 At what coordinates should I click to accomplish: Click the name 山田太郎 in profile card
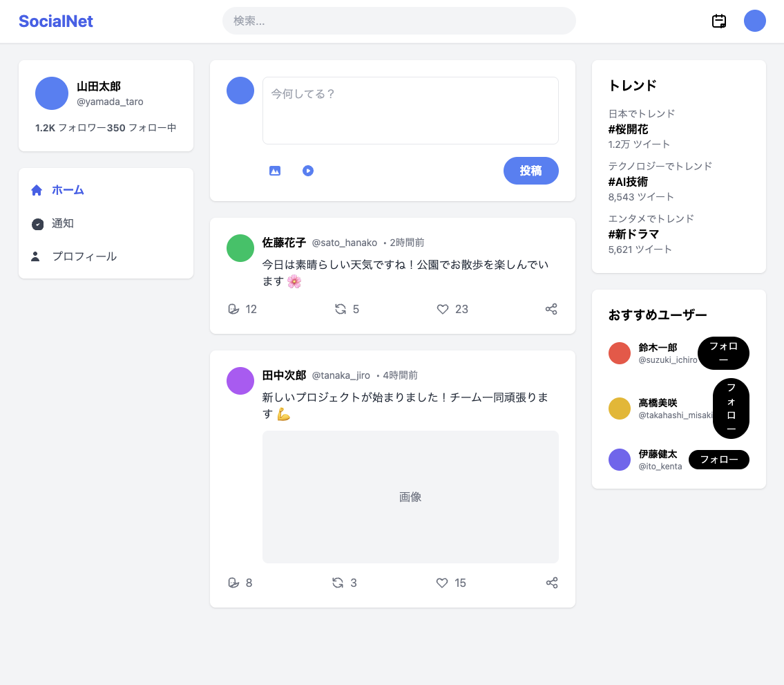click(x=99, y=86)
